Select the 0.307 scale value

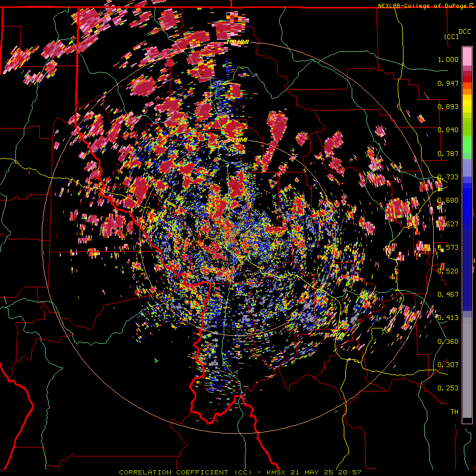point(448,365)
